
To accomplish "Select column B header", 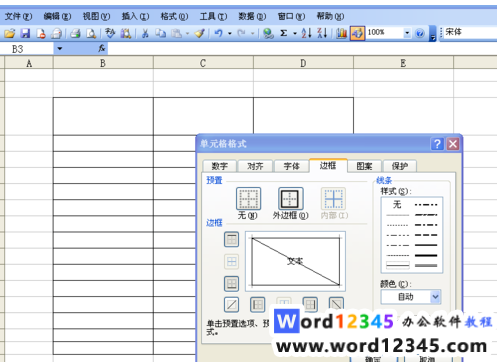I will click(x=103, y=63).
